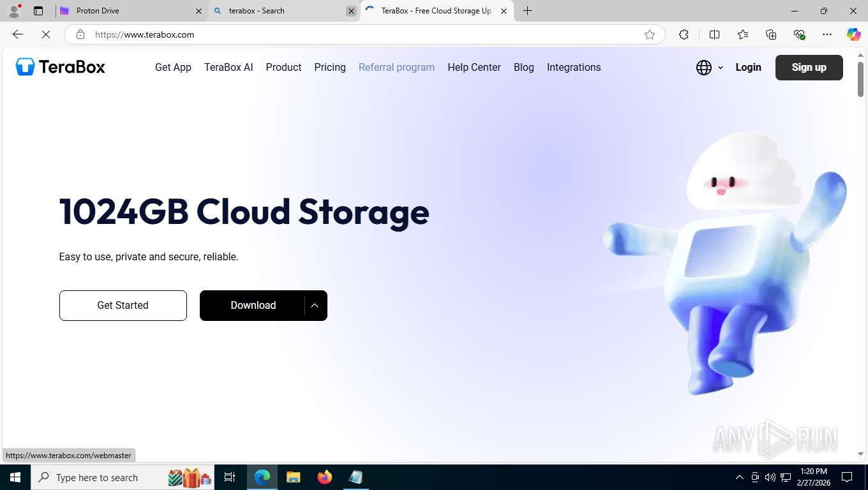The width and height of the screenshot is (868, 490).
Task: Open the Collections icon
Action: click(x=771, y=34)
